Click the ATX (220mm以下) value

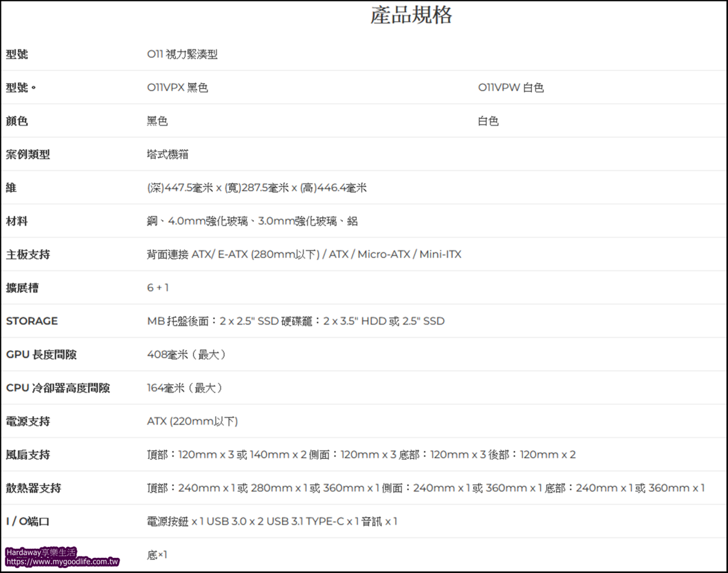coord(192,421)
